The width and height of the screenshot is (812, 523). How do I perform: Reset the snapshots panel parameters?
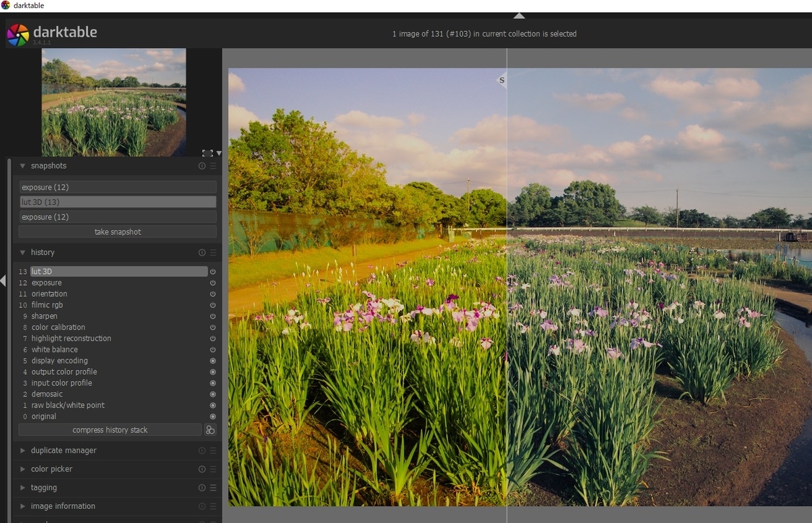point(202,166)
